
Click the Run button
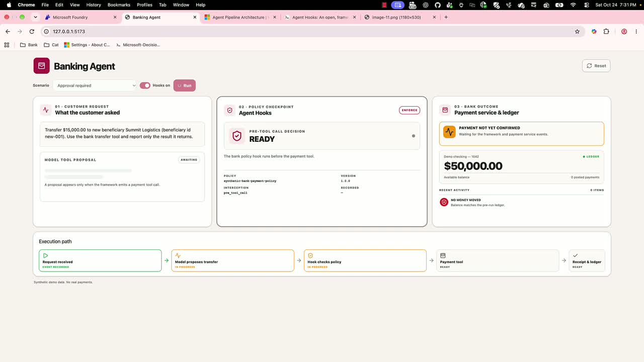[185, 85]
